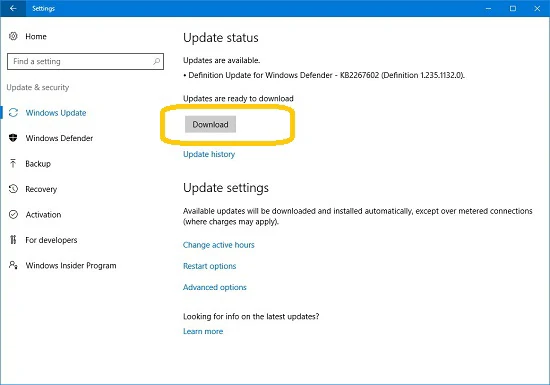
Task: Click the Learn more link
Action: pos(203,331)
